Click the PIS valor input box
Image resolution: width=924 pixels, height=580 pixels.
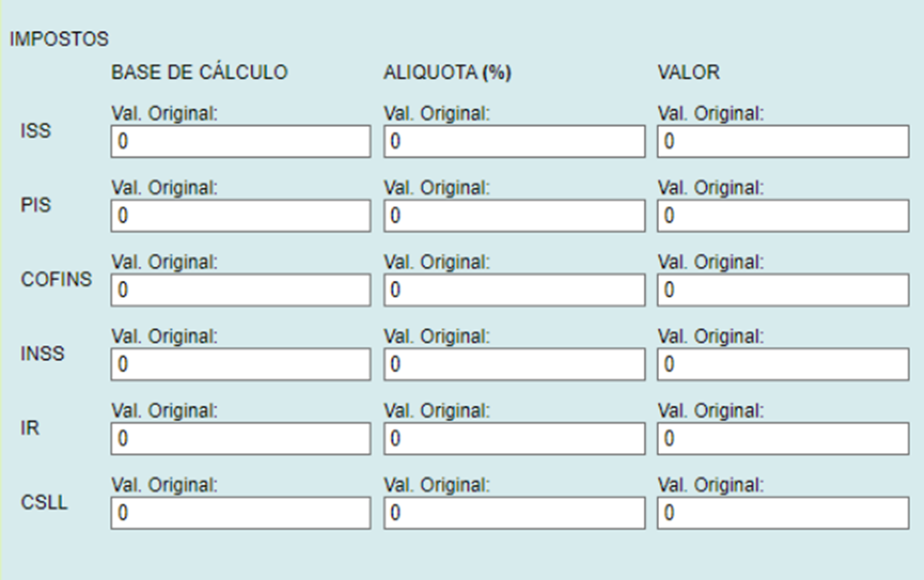pos(783,216)
